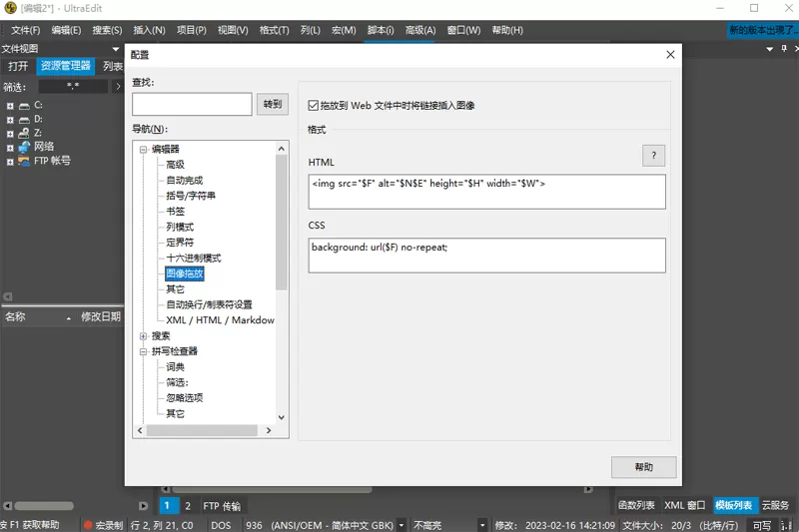Image resolution: width=799 pixels, height=532 pixels.
Task: Open the 编辑(E) menu
Action: click(x=66, y=30)
